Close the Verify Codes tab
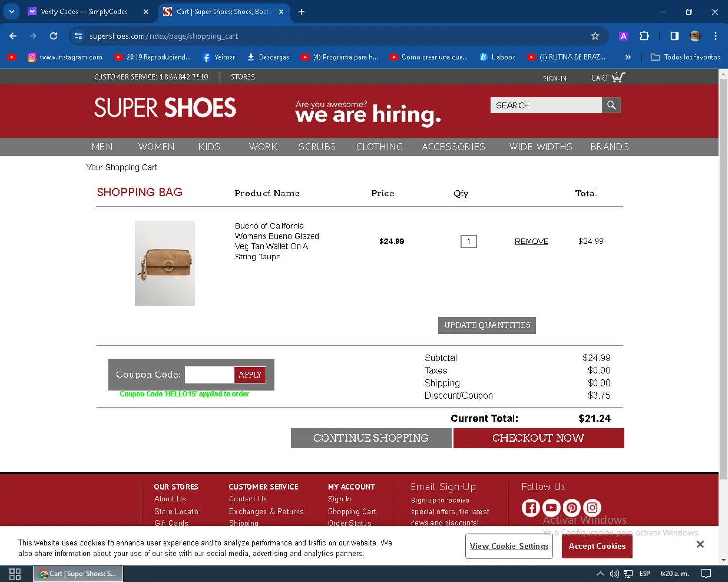The width and height of the screenshot is (728, 582). click(x=146, y=12)
